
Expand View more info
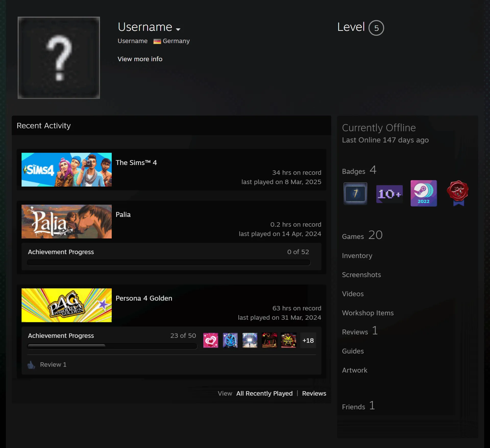140,59
